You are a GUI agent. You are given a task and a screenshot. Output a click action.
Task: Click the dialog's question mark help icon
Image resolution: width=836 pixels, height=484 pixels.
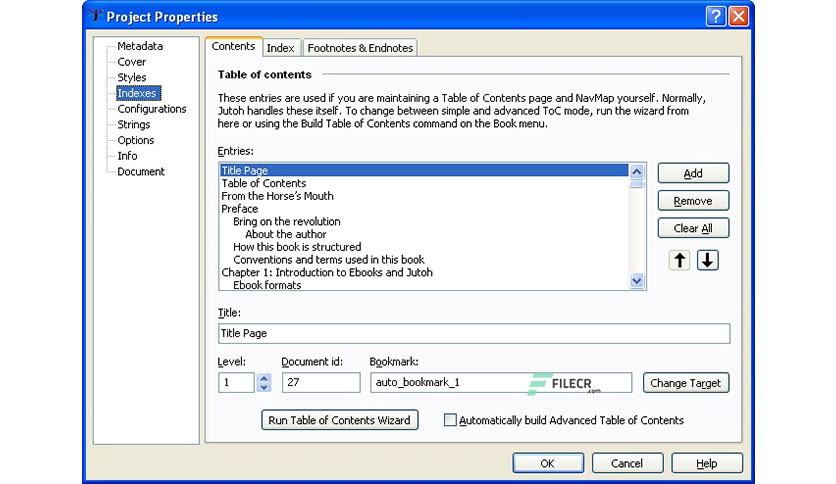(x=716, y=17)
